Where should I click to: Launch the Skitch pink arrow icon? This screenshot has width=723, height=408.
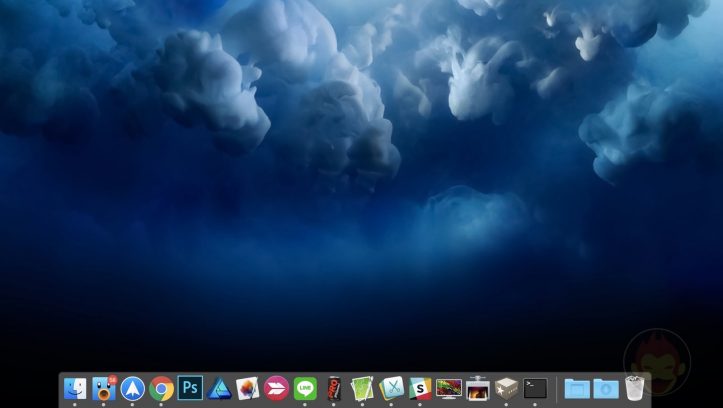276,389
